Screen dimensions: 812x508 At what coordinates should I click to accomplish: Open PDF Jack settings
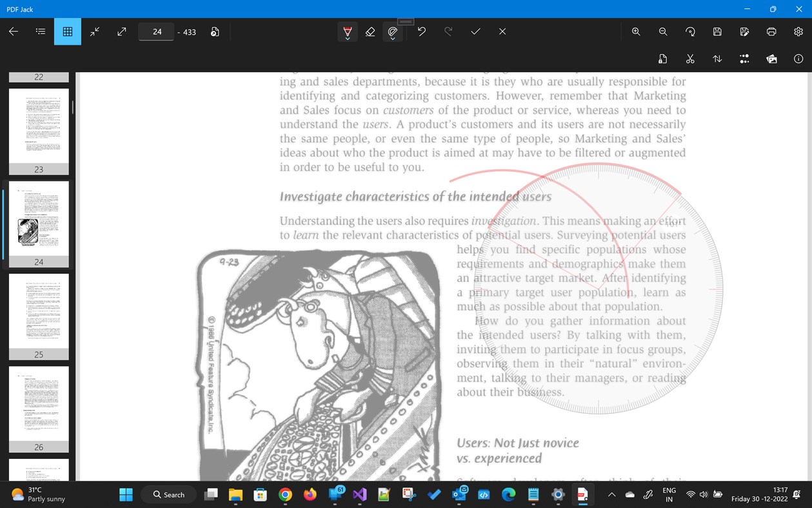pyautogui.click(x=798, y=31)
